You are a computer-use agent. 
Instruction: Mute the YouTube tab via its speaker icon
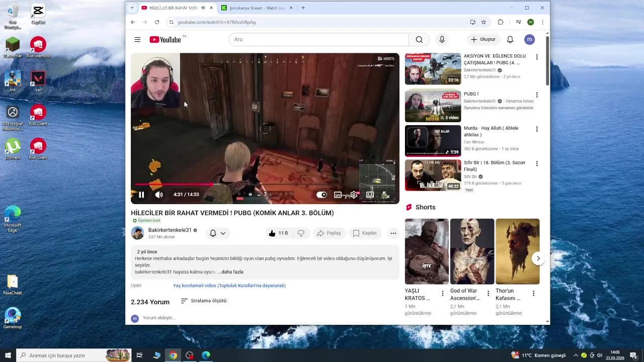(203, 8)
